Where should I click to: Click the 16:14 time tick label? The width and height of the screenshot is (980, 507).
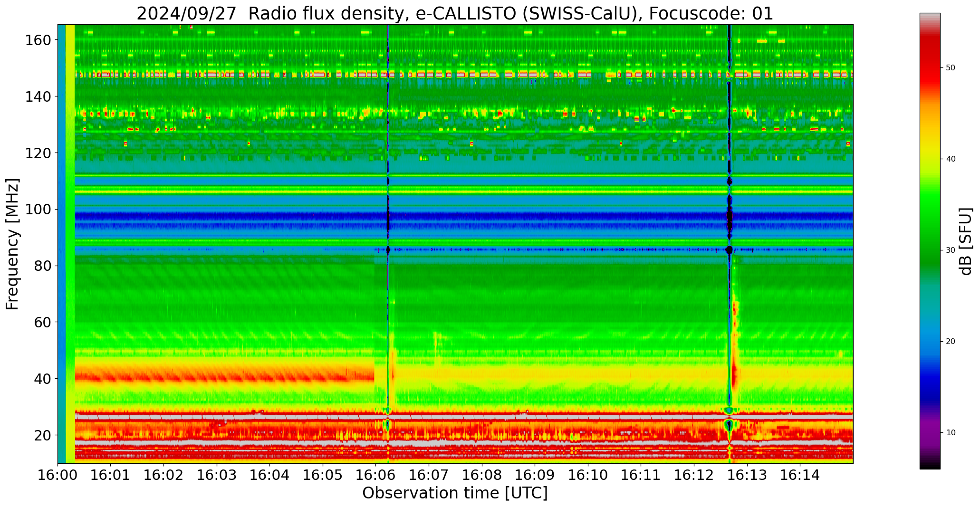(x=800, y=475)
